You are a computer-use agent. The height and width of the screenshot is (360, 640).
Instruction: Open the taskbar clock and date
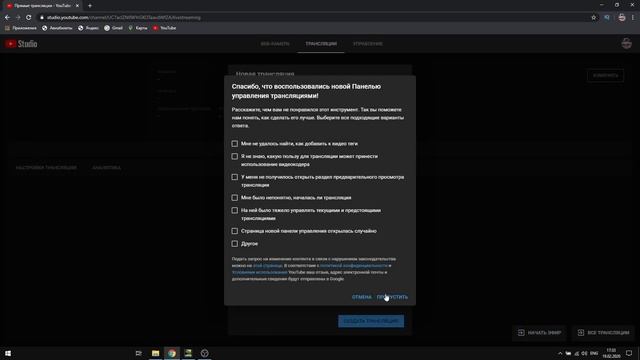[x=611, y=353]
